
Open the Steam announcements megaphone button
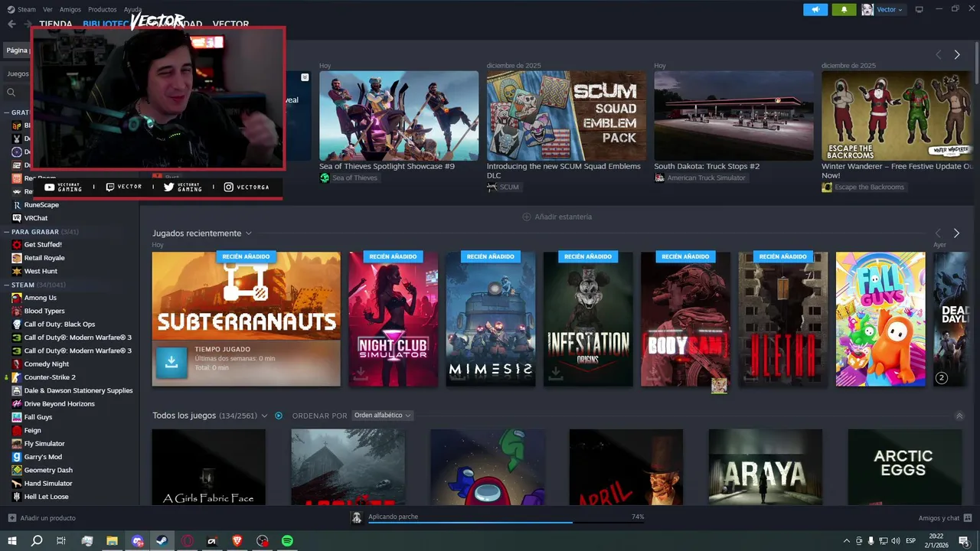tap(815, 9)
